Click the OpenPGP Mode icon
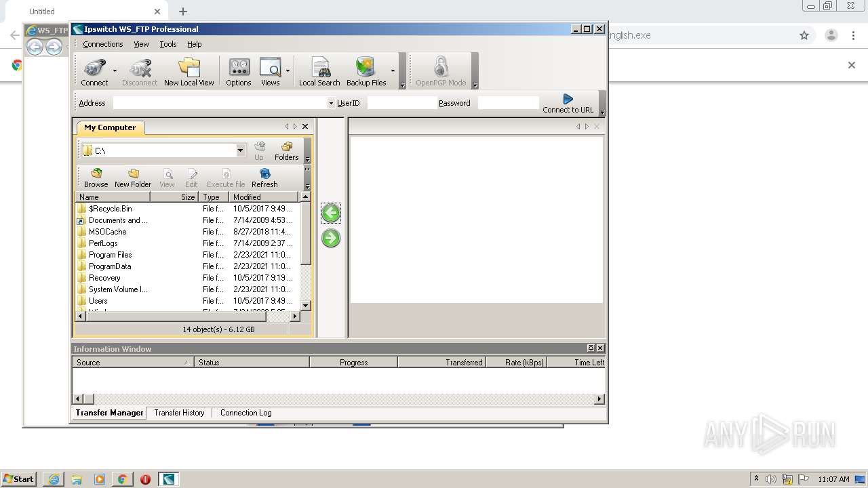Viewport: 868px width, 488px height. click(x=441, y=71)
